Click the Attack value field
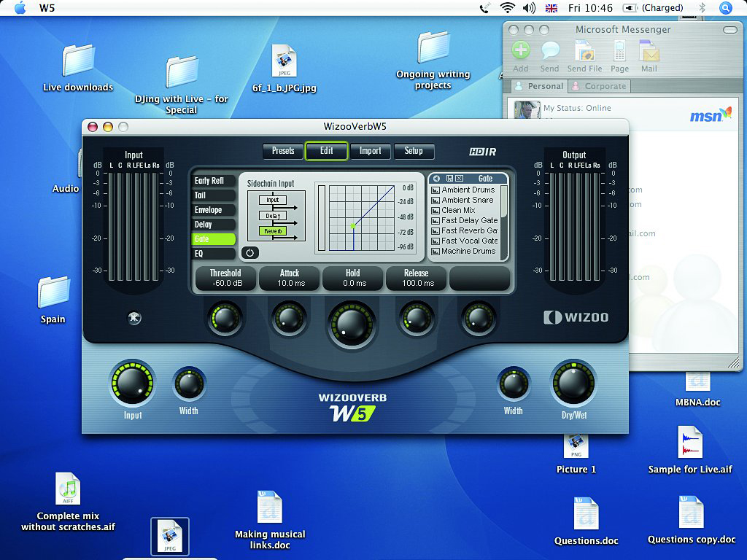Image resolution: width=747 pixels, height=560 pixels. [x=289, y=278]
